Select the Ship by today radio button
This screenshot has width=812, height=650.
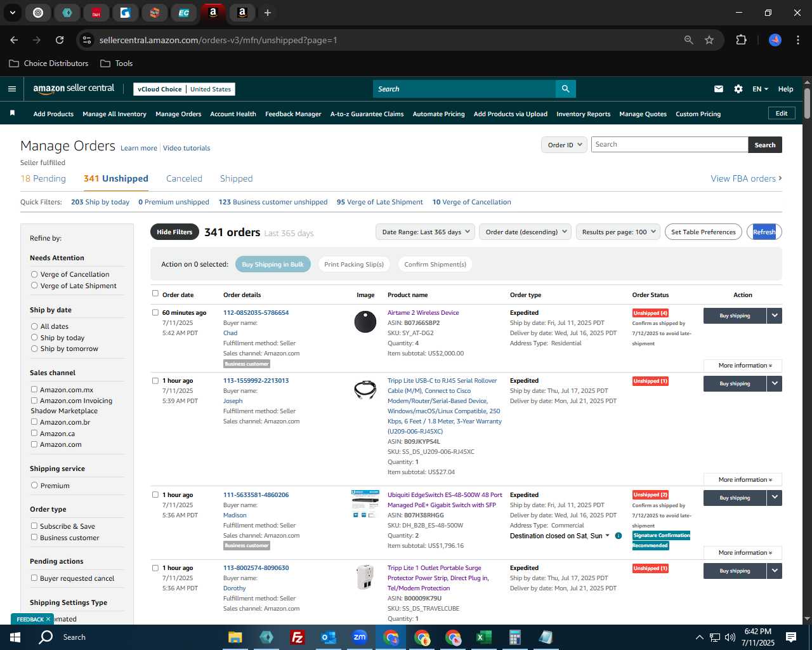[x=34, y=338]
